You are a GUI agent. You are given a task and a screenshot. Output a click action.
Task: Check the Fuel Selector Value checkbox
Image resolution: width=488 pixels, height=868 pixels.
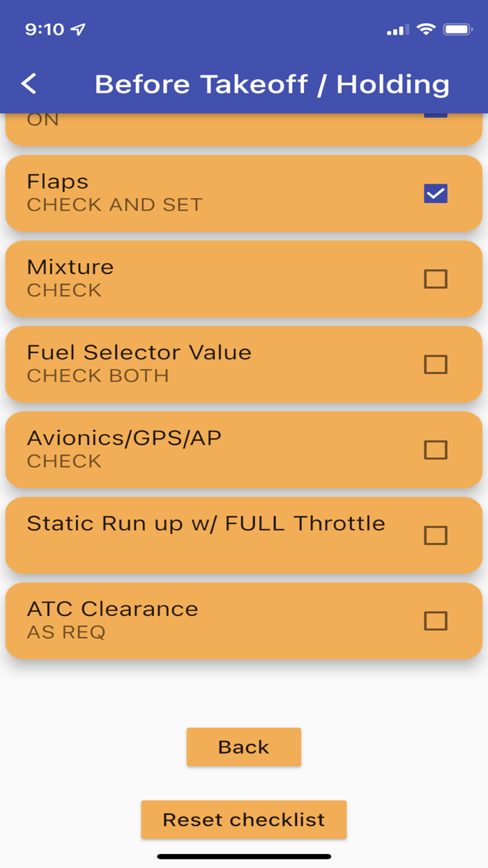[x=435, y=364]
